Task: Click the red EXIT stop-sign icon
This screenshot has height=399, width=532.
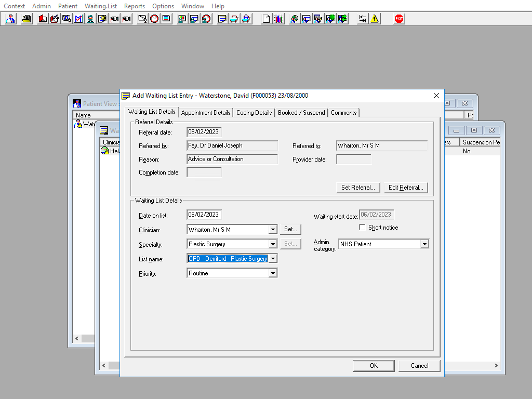Action: coord(398,19)
